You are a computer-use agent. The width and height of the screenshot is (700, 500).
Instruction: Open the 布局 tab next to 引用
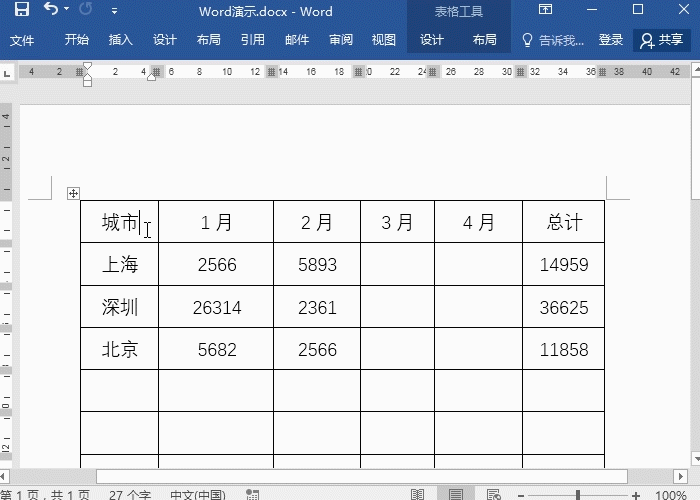click(208, 40)
